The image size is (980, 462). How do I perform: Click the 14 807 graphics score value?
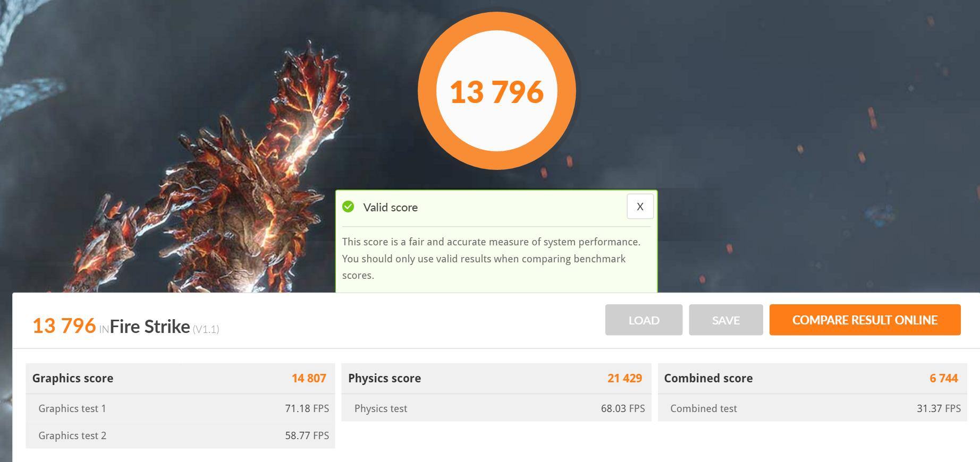[309, 378]
